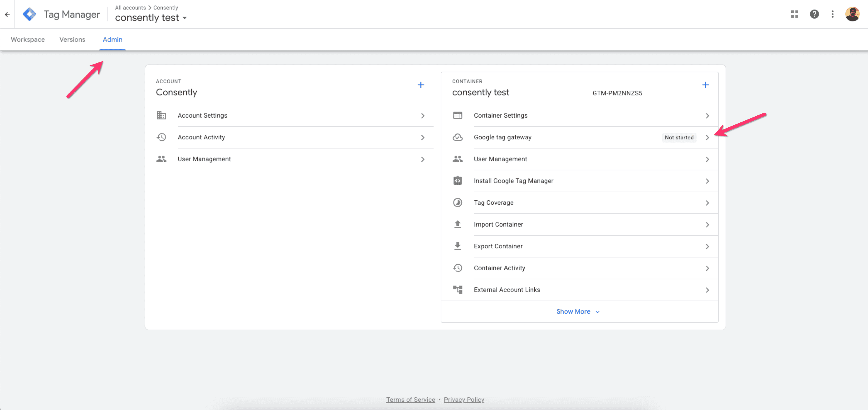Viewport: 868px width, 410px height.
Task: Expand Container Settings chevron
Action: [707, 116]
